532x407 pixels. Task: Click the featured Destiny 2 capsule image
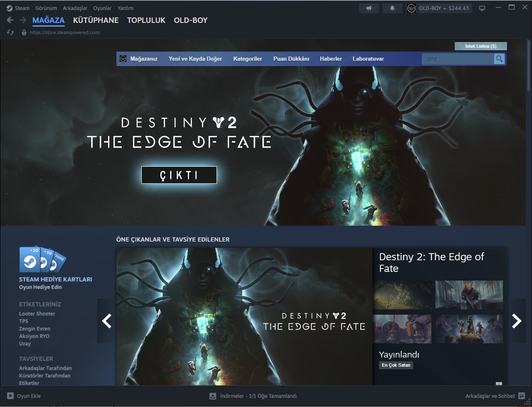click(244, 317)
